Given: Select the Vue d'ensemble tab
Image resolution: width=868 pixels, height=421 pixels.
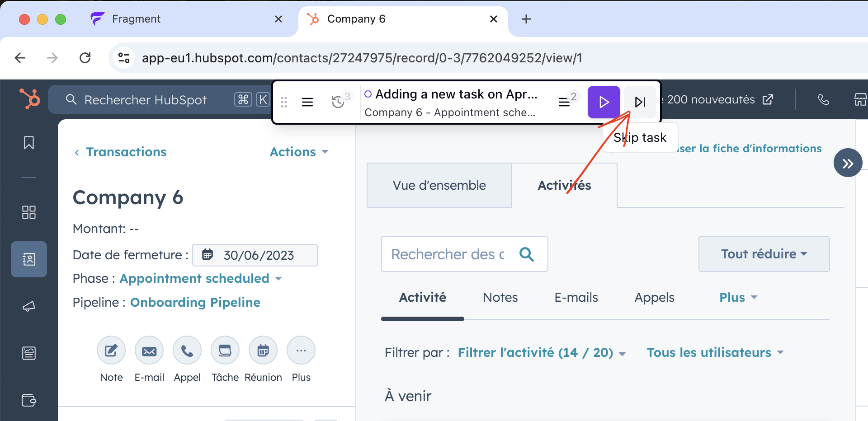Looking at the screenshot, I should click(439, 185).
